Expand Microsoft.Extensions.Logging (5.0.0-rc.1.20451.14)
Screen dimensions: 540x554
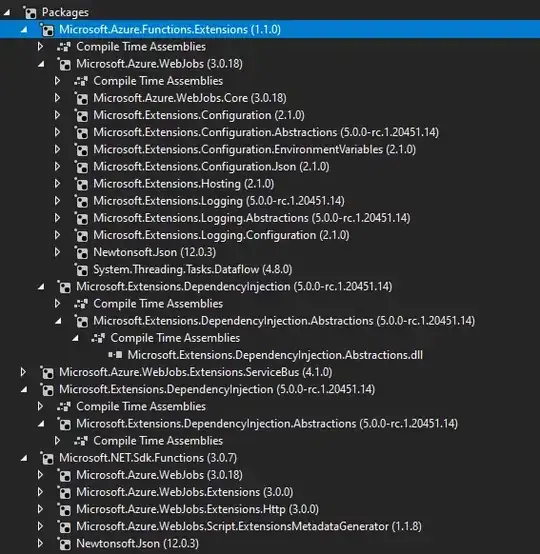tap(57, 201)
